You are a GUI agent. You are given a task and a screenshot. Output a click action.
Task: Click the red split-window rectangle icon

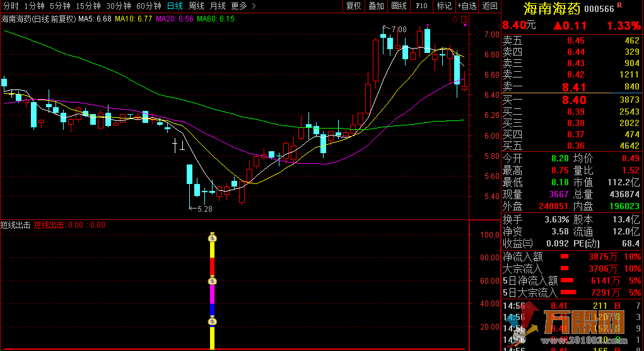point(464,19)
